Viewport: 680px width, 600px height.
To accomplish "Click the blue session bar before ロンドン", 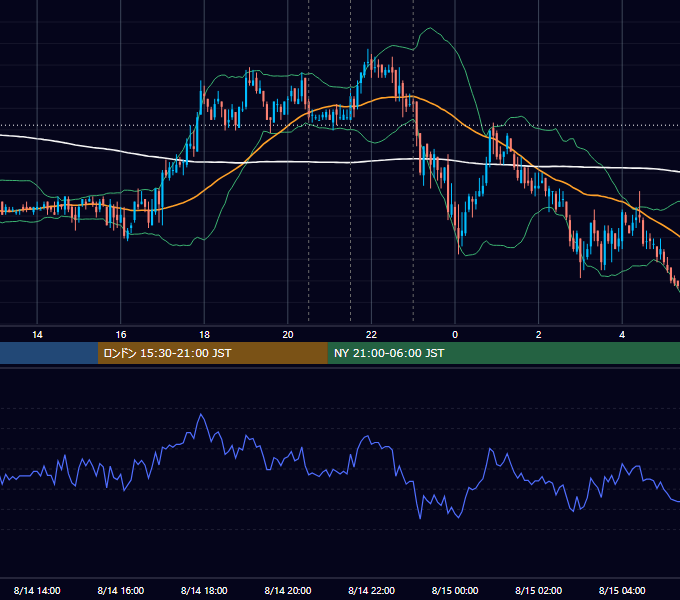I will [x=49, y=353].
